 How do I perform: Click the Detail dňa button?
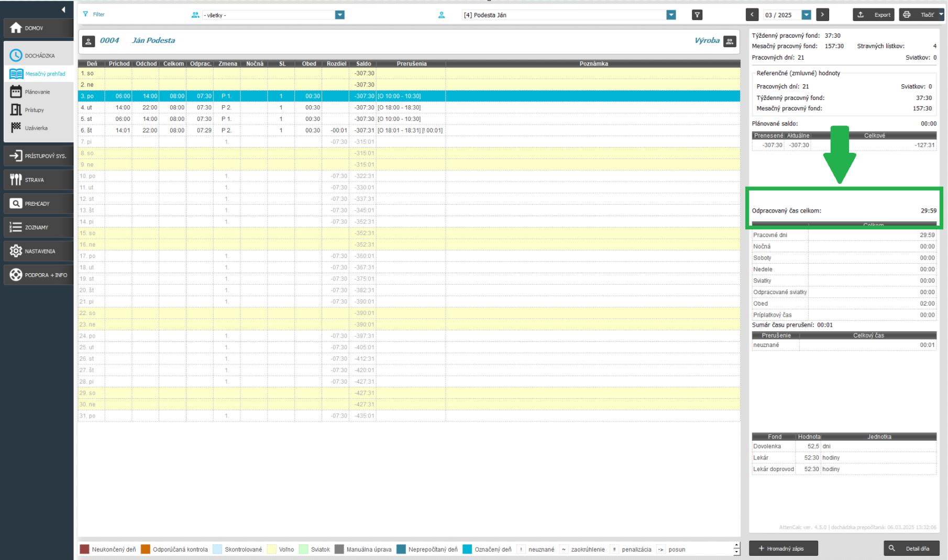(x=911, y=548)
